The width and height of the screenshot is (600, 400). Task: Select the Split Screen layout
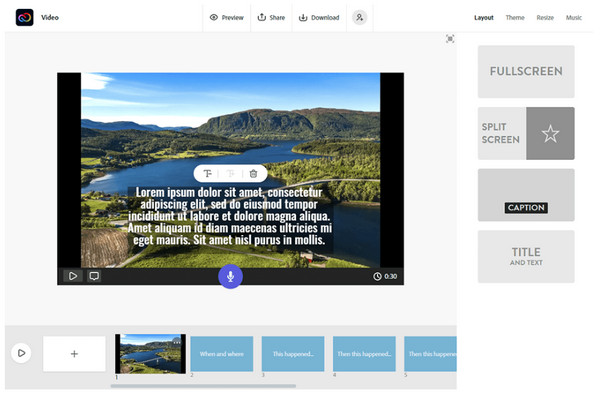tap(526, 134)
